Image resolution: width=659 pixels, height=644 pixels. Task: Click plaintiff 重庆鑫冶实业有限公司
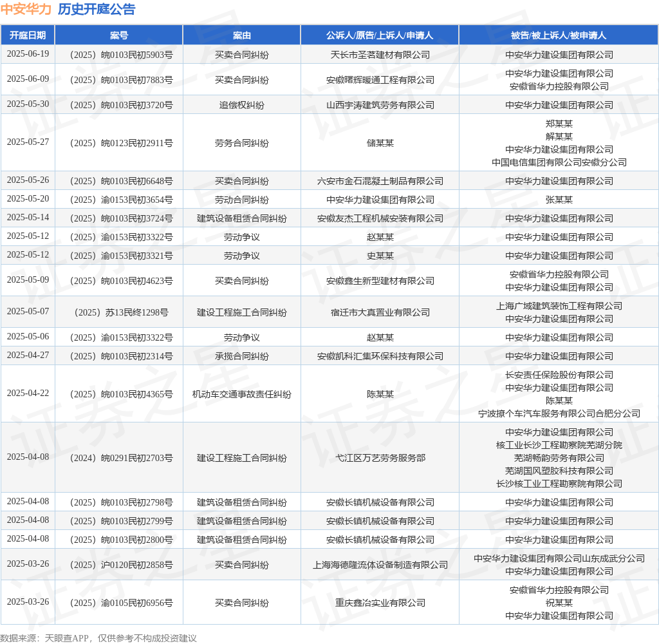380,603
